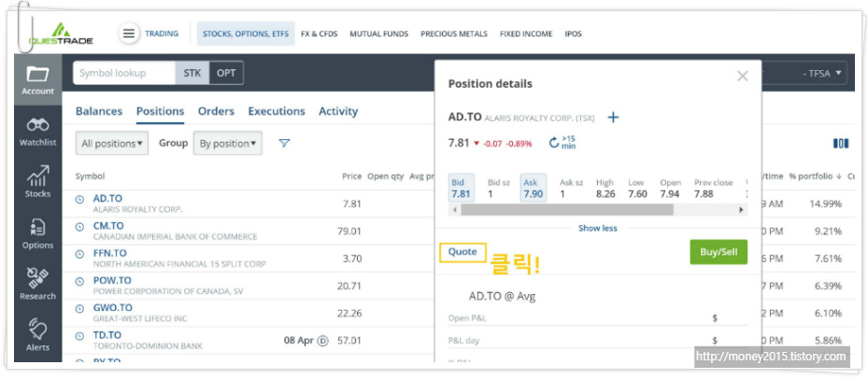Click the Questrade logo
The height and width of the screenshot is (379, 868).
click(62, 35)
